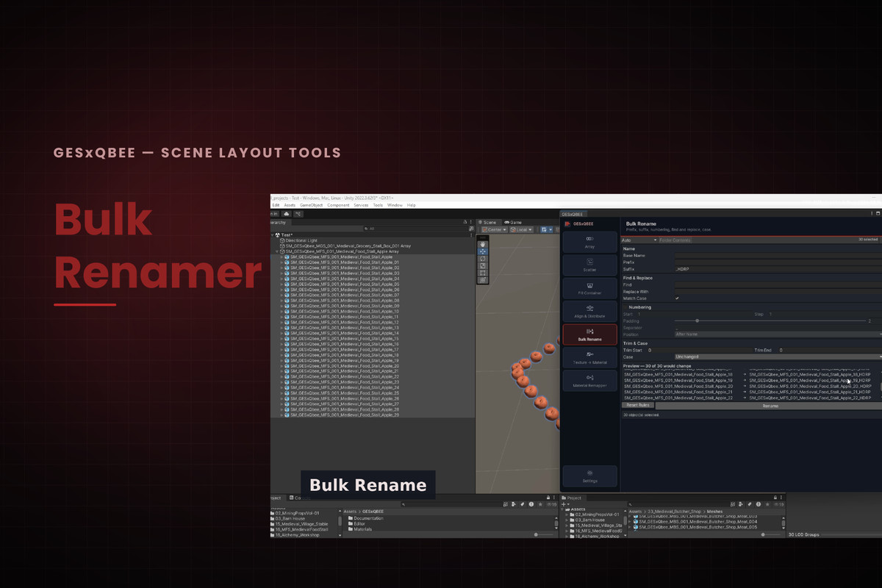Open the Align & Distribute tool

589,312
